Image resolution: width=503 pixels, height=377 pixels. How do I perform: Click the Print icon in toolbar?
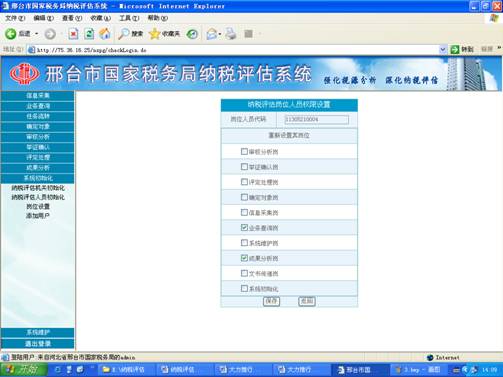(231, 34)
